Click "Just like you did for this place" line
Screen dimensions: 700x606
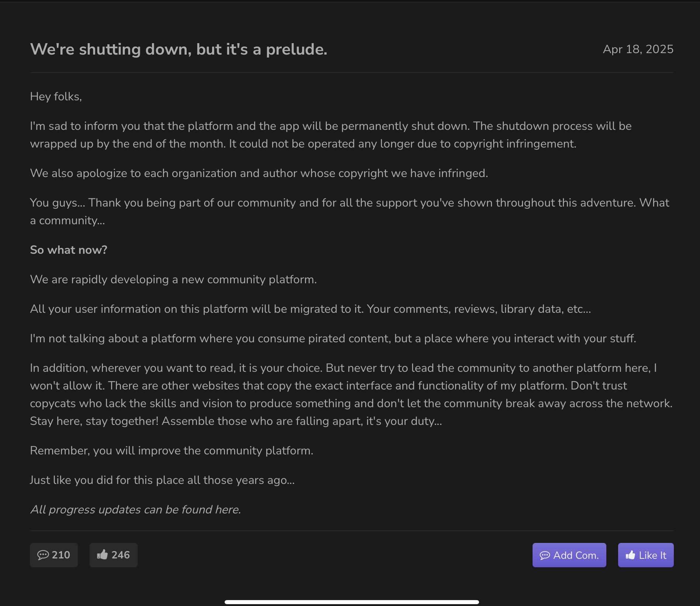point(162,480)
